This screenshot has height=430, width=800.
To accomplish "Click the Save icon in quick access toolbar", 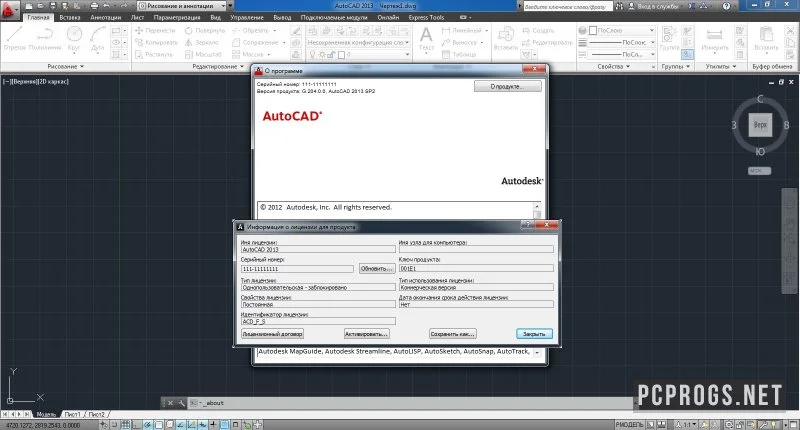I will [x=53, y=6].
